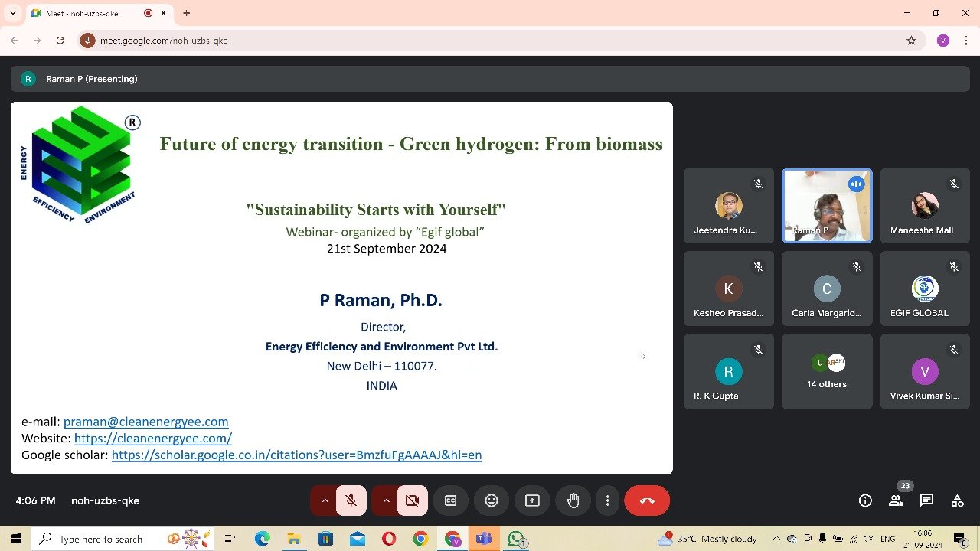
Task: Leave the call with red hang-up button
Action: [x=647, y=500]
